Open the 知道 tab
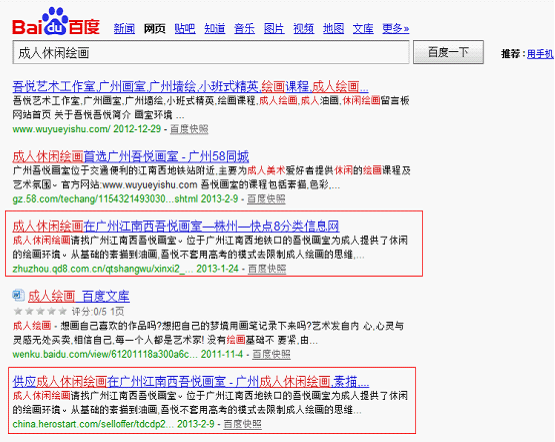555x442 pixels. (214, 29)
